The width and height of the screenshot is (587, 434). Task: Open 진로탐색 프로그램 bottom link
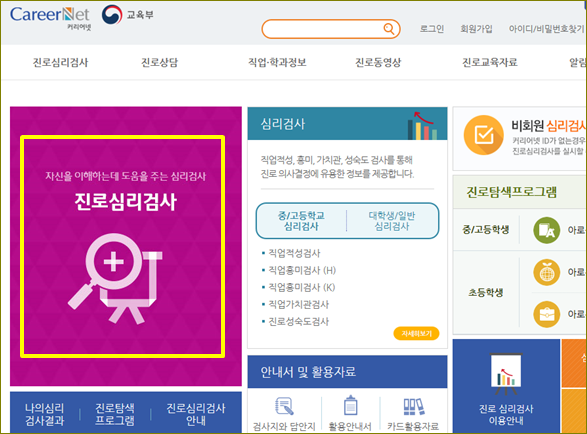[115, 415]
